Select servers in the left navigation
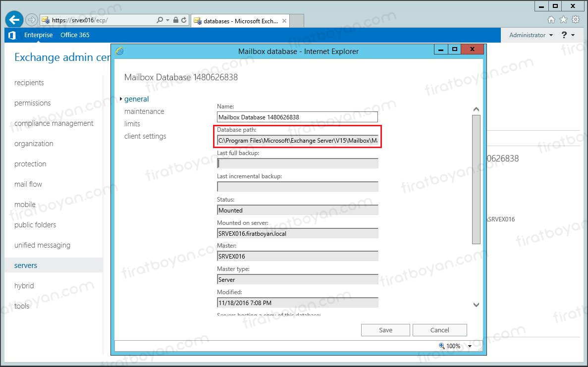The width and height of the screenshot is (588, 367). (x=53, y=265)
